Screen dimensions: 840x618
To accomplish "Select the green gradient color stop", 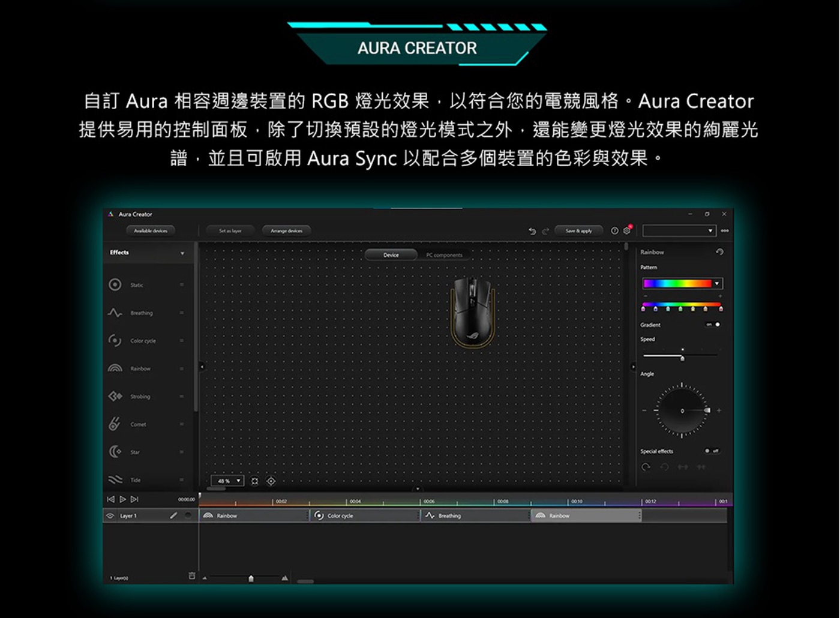I will [x=680, y=308].
